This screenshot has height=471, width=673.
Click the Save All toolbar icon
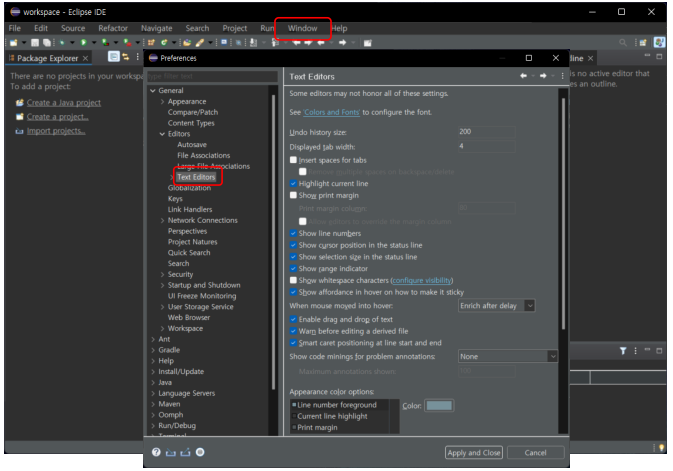46,43
